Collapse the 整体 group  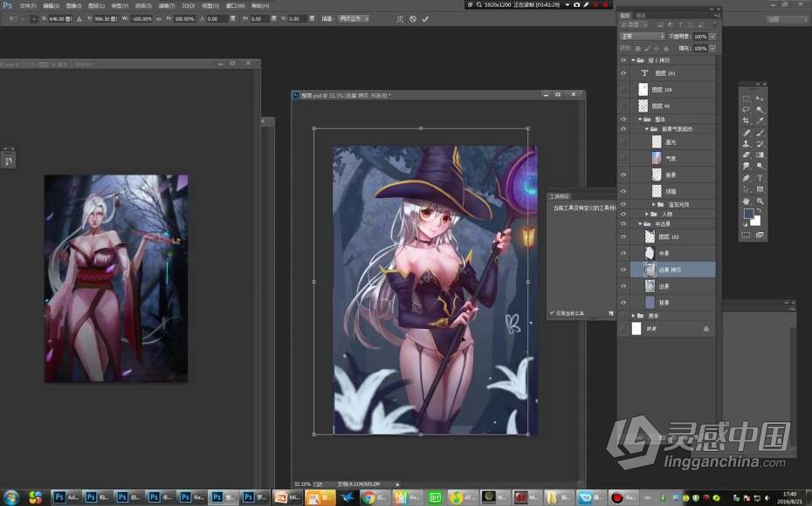[640, 119]
